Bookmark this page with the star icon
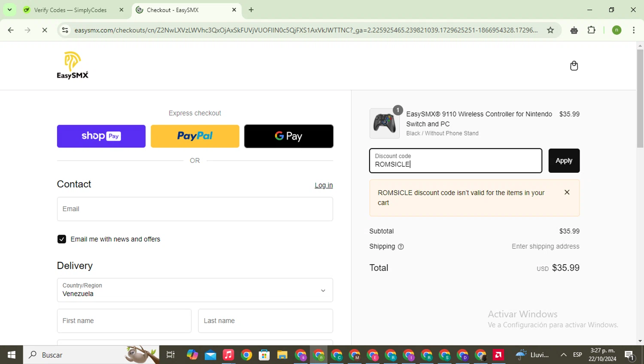This screenshot has height=364, width=644. pyautogui.click(x=550, y=30)
